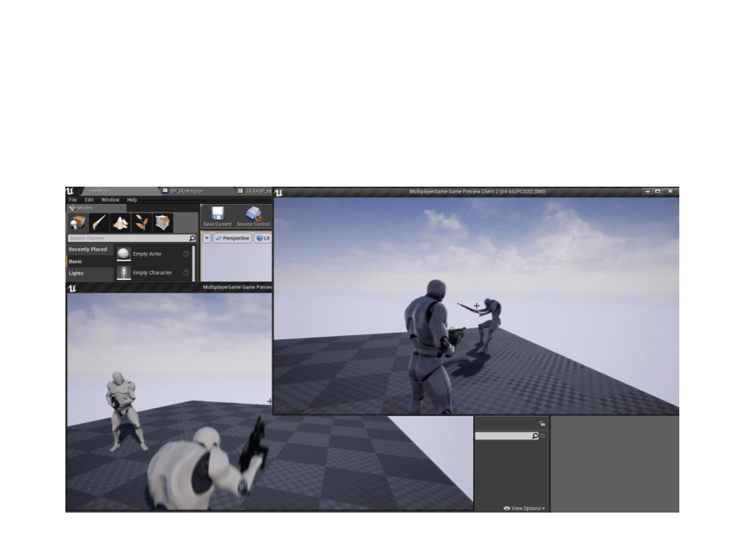This screenshot has width=747, height=560.
Task: Switch to Foliage mode
Action: [142, 221]
